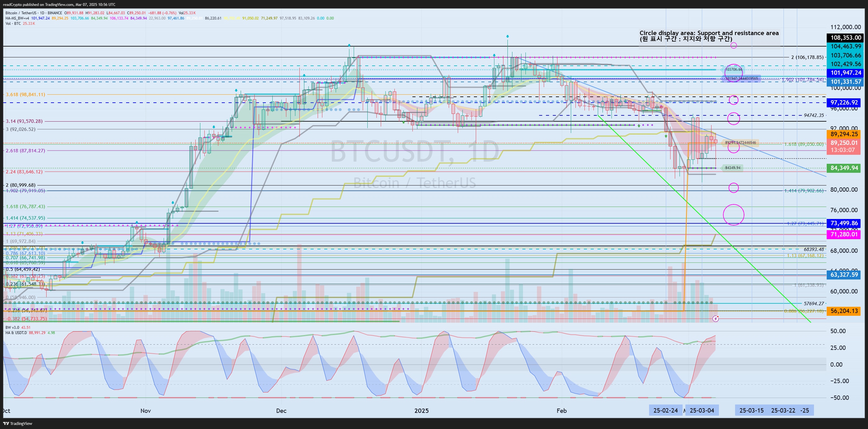Click the readCrypto published header text
The image size is (868, 429).
point(59,4)
